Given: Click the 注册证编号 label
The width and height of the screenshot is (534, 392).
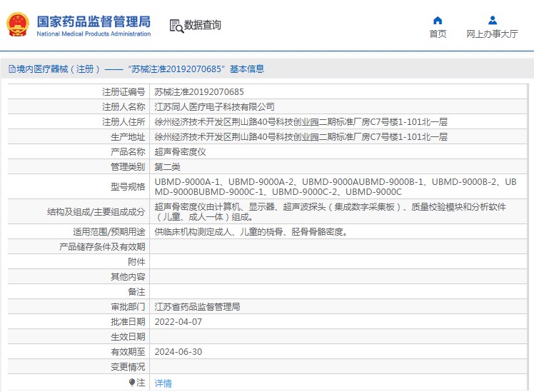Looking at the screenshot, I should pyautogui.click(x=124, y=92).
